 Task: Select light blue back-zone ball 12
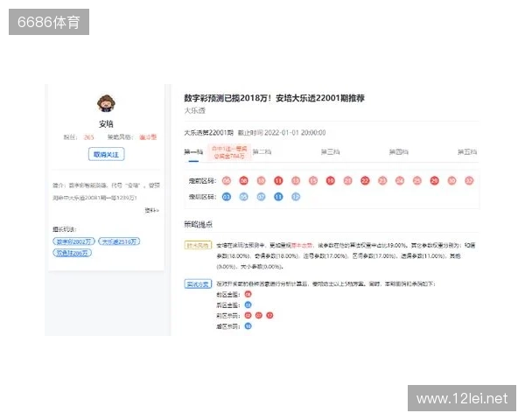pos(296,197)
